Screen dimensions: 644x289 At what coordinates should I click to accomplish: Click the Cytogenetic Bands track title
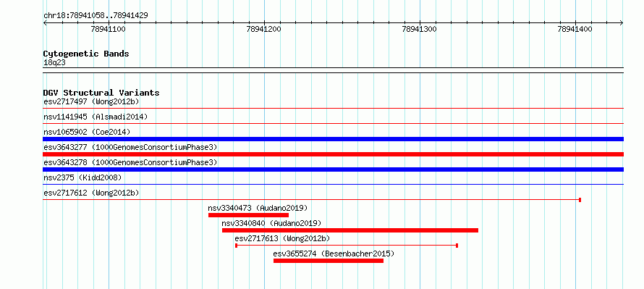click(x=86, y=54)
